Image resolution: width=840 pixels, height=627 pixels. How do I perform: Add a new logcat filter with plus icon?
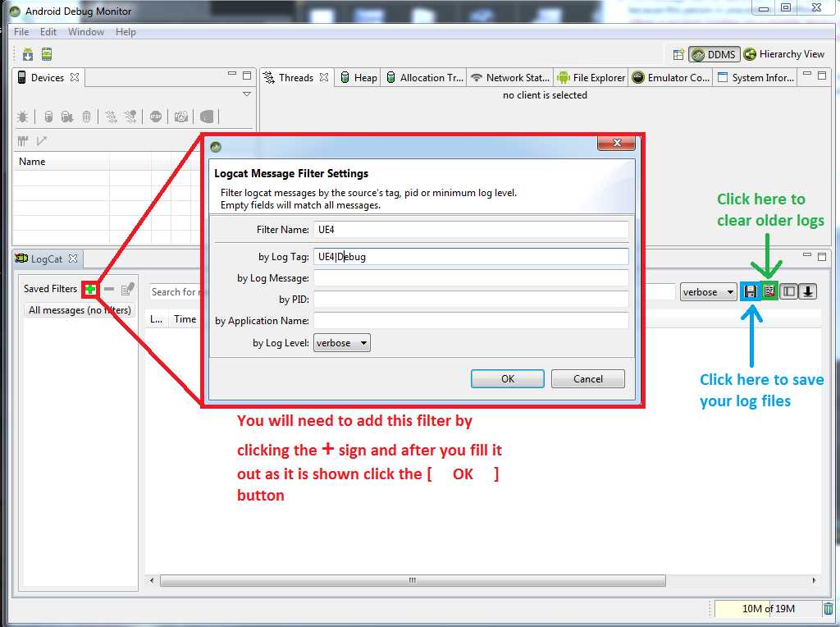click(x=90, y=290)
